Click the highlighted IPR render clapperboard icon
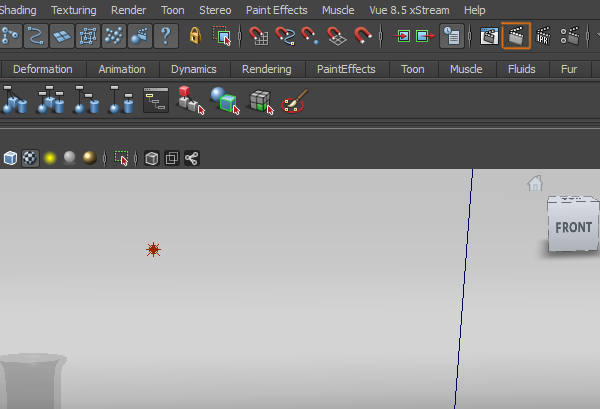This screenshot has width=600, height=409. [x=516, y=37]
